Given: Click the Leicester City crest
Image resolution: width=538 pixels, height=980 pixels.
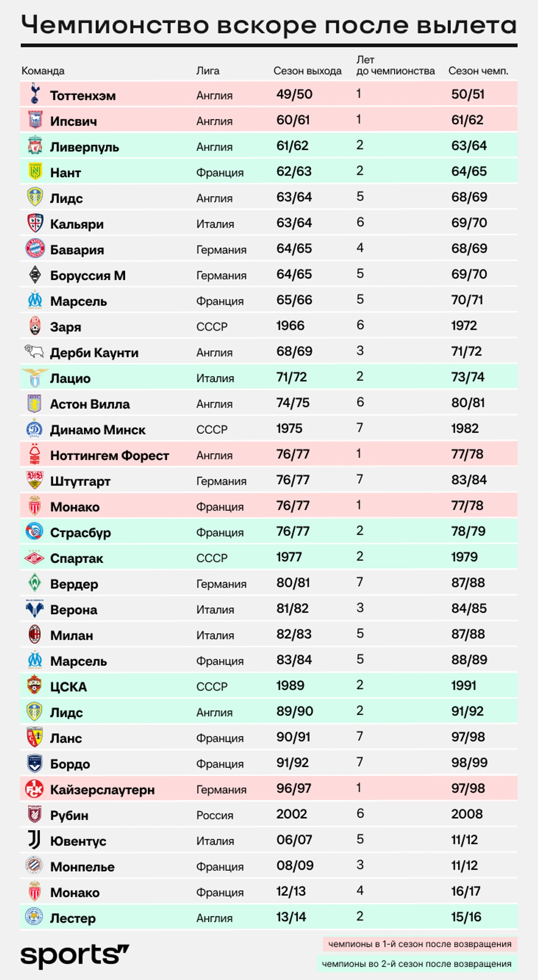Looking at the screenshot, I should (x=35, y=917).
